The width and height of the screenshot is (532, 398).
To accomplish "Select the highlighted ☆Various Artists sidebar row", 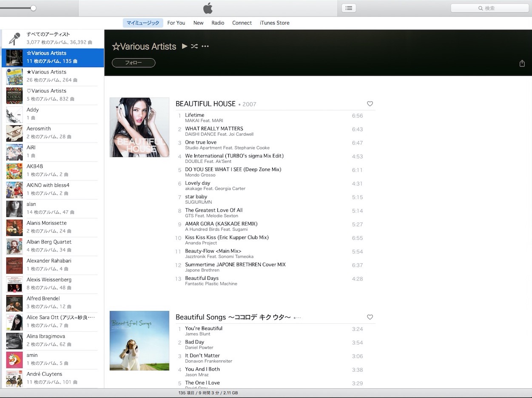I will pyautogui.click(x=53, y=58).
